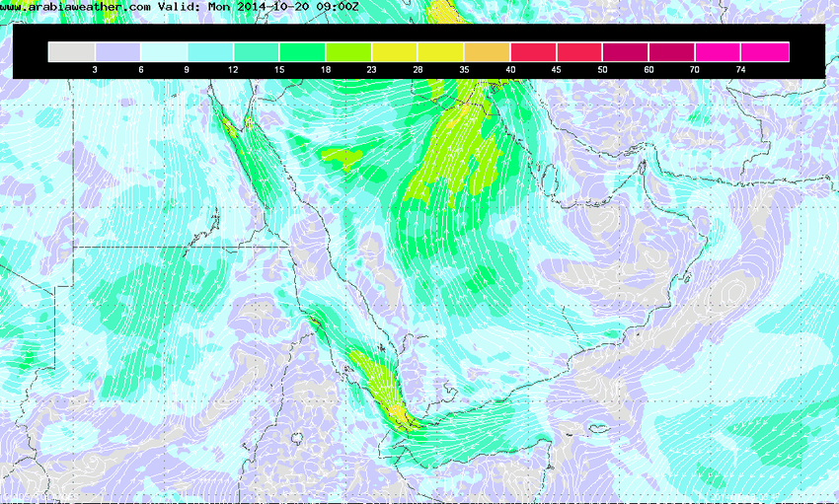Choose the bright green swatch between 15 and 18
839x504 pixels.
[303, 51]
